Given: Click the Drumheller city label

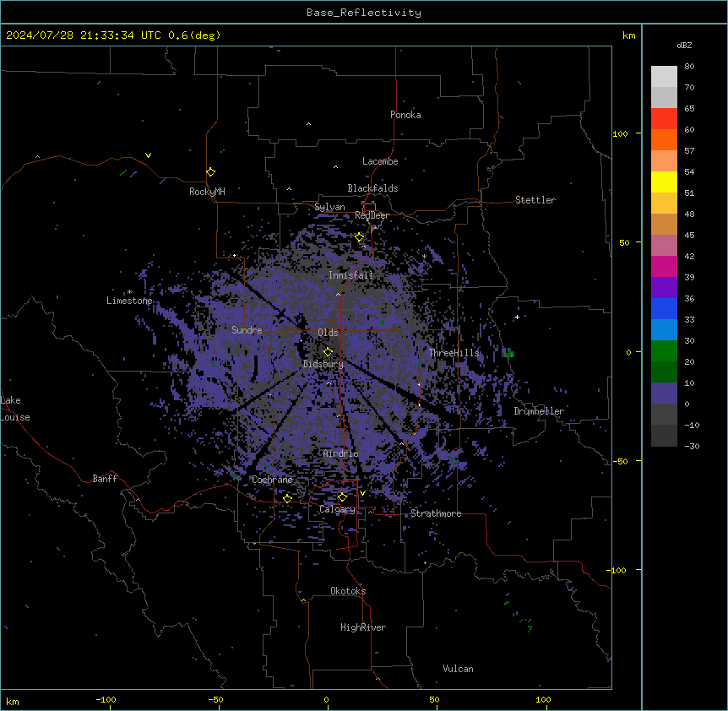Looking at the screenshot, I should tap(539, 411).
